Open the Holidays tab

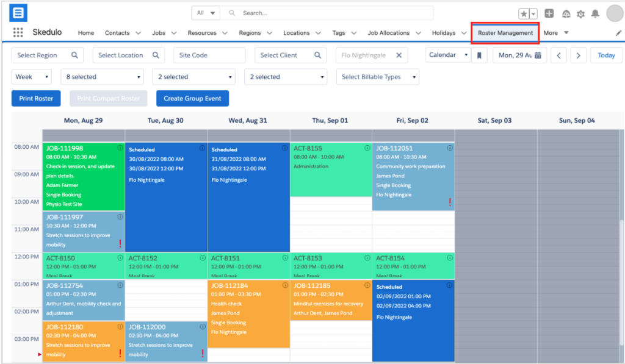[x=444, y=33]
